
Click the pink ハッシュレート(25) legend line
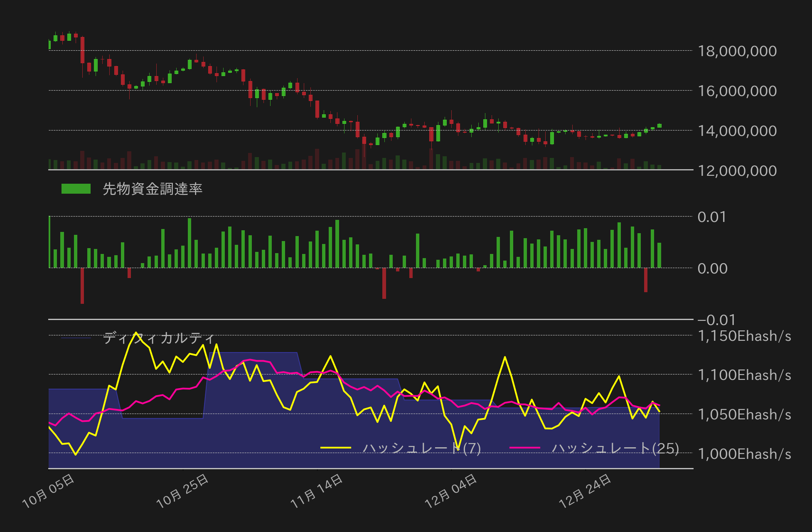tap(524, 448)
